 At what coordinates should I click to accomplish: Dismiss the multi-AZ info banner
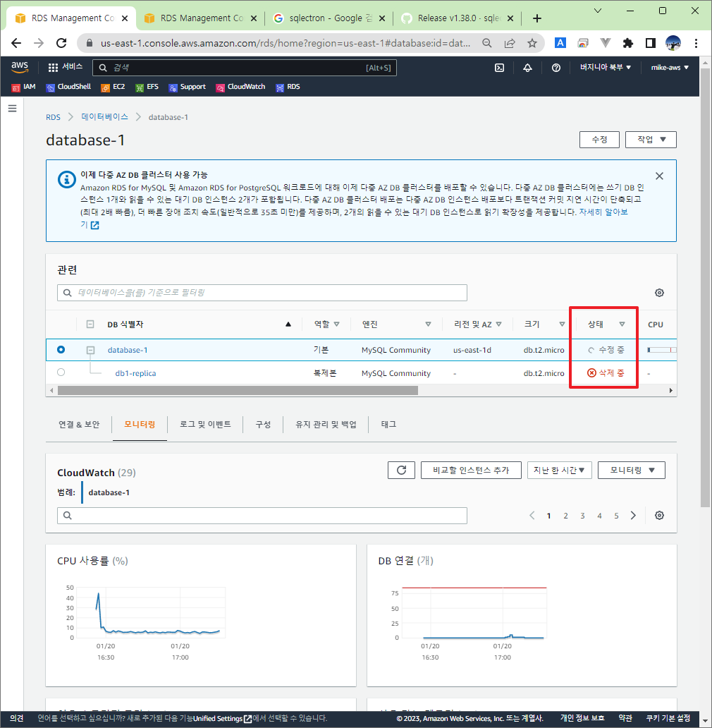659,176
